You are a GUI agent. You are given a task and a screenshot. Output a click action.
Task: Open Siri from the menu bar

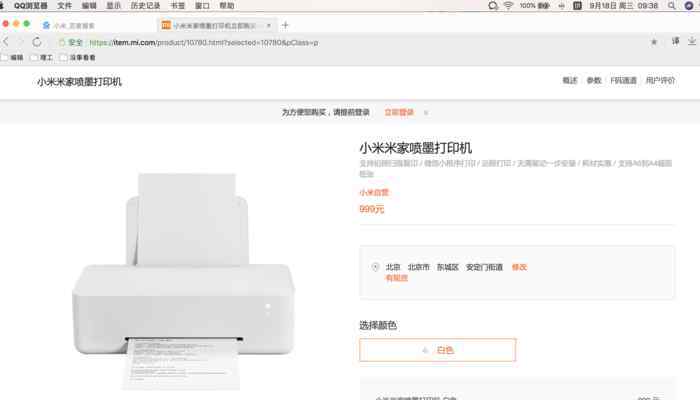689,5
